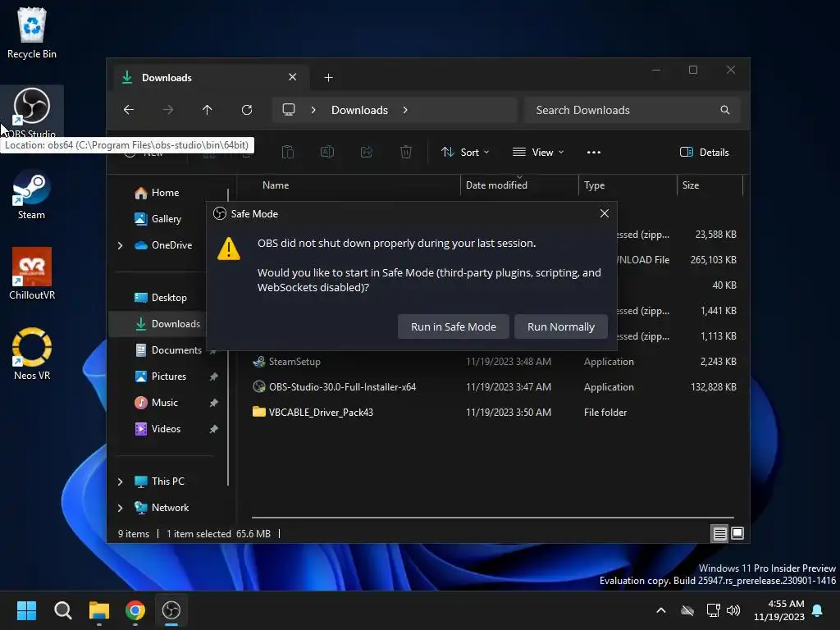Unpin Videos using pin icon
The height and width of the screenshot is (630, 840).
[x=214, y=429]
